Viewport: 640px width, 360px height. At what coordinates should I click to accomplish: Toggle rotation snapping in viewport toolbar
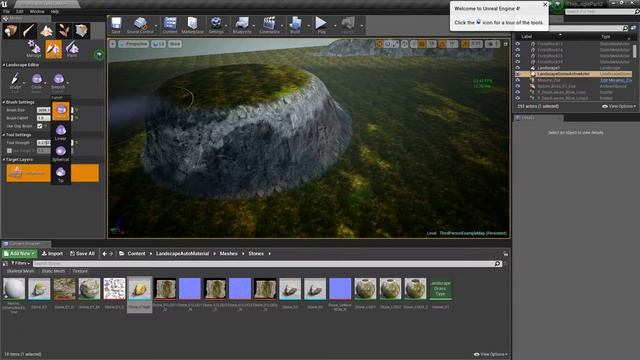(x=442, y=44)
